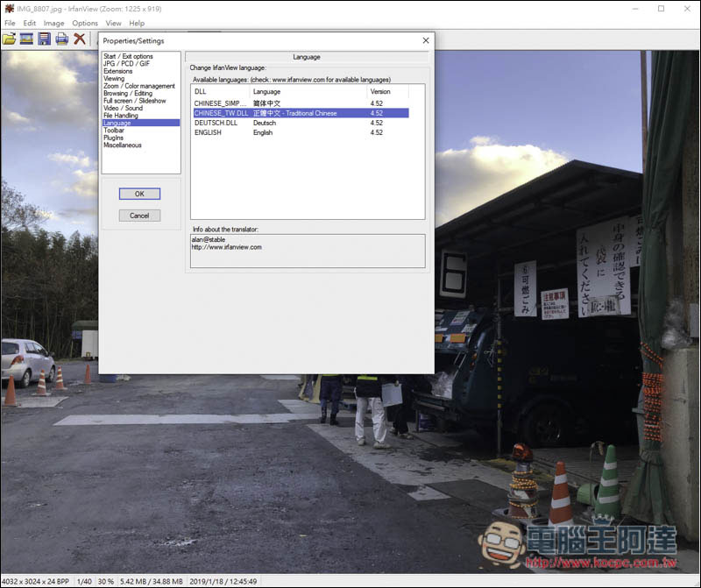Image resolution: width=701 pixels, height=588 pixels.
Task: Select the PlugIns settings category
Action: [x=114, y=138]
